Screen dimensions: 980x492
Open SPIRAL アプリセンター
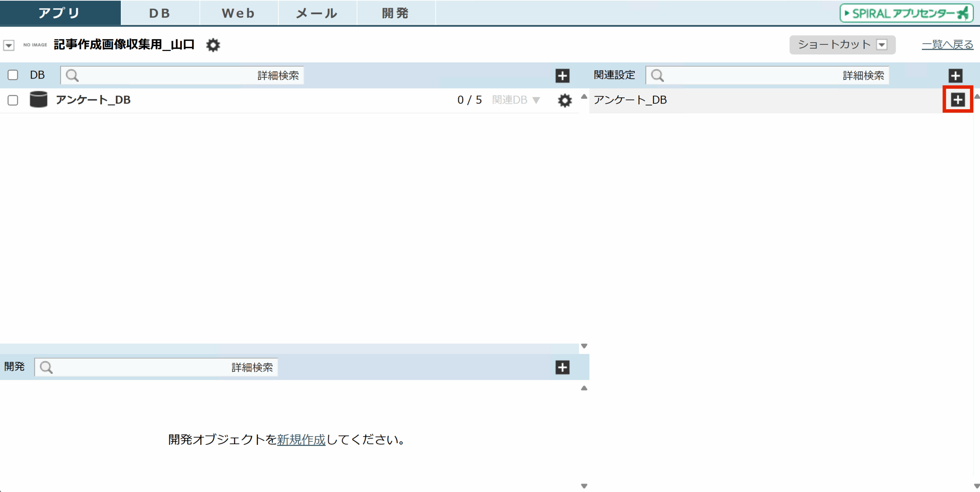906,13
